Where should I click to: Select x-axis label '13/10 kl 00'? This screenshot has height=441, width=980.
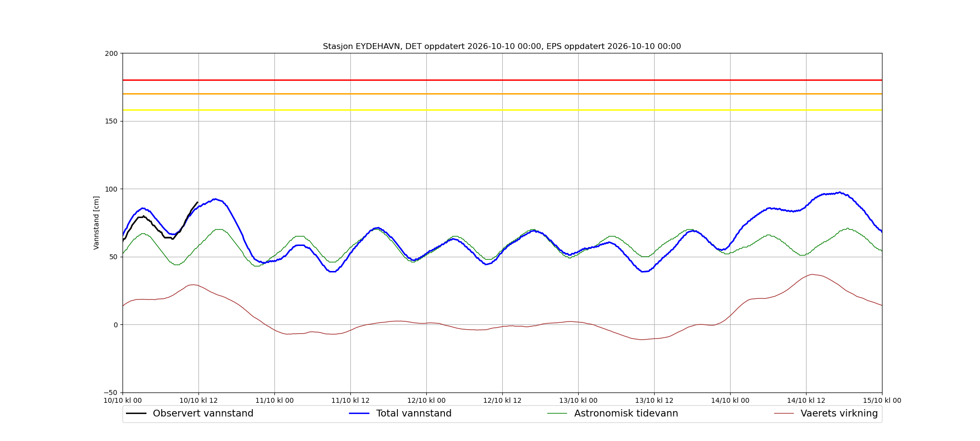pos(578,401)
